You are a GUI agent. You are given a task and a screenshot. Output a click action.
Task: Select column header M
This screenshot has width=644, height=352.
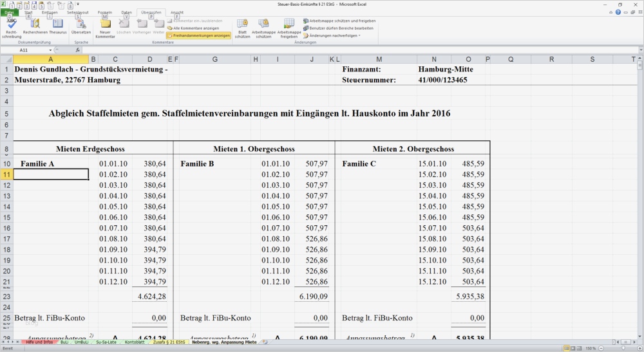379,59
